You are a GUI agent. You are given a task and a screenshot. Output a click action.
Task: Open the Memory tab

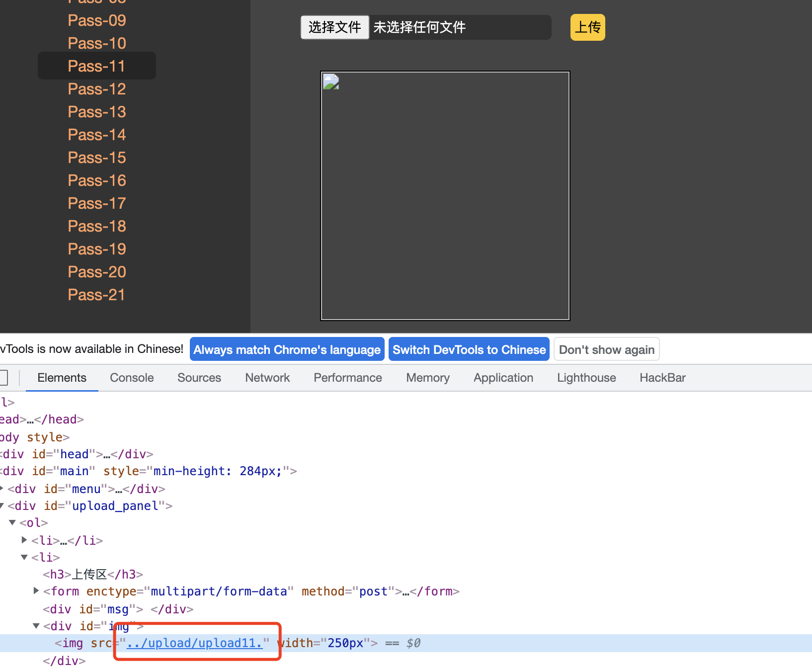428,378
